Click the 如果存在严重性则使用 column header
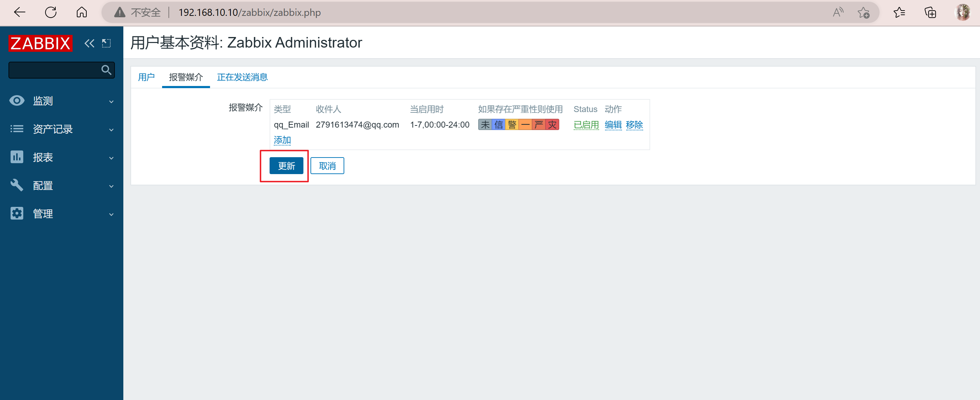The image size is (980, 400). 520,109
